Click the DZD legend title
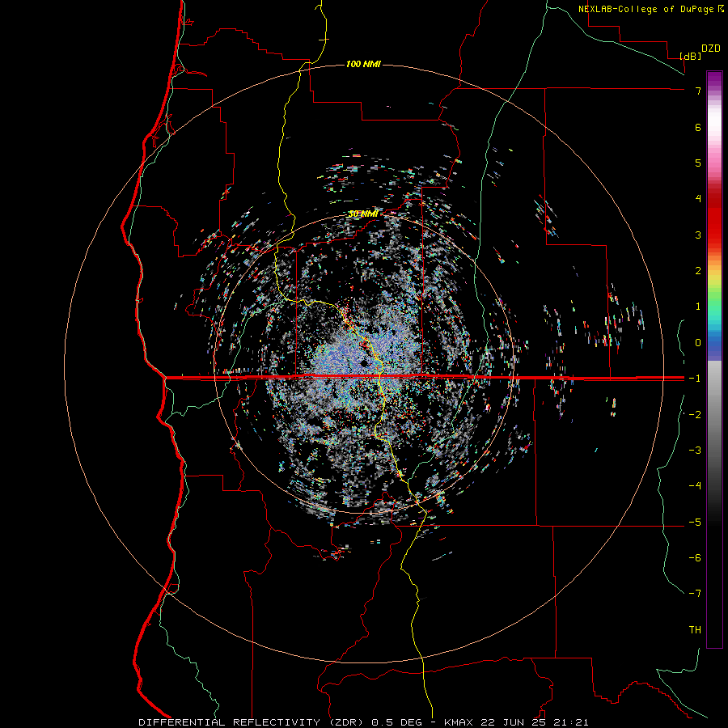Image resolution: width=728 pixels, height=728 pixels. pyautogui.click(x=711, y=49)
